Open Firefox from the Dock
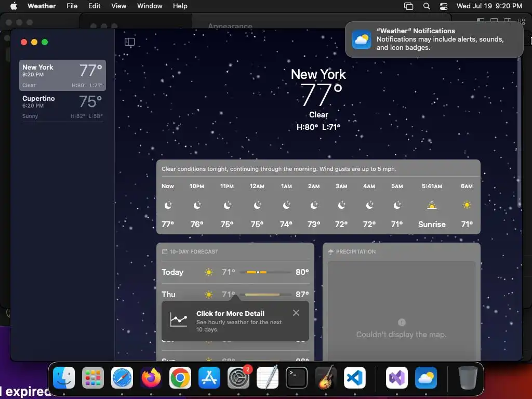Image resolution: width=532 pixels, height=399 pixels. [x=151, y=377]
